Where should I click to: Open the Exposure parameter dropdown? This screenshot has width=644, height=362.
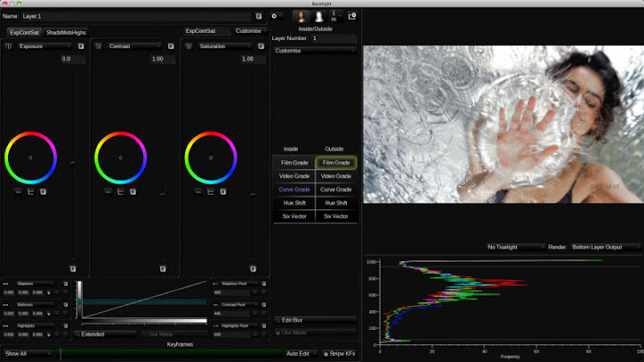[x=45, y=46]
